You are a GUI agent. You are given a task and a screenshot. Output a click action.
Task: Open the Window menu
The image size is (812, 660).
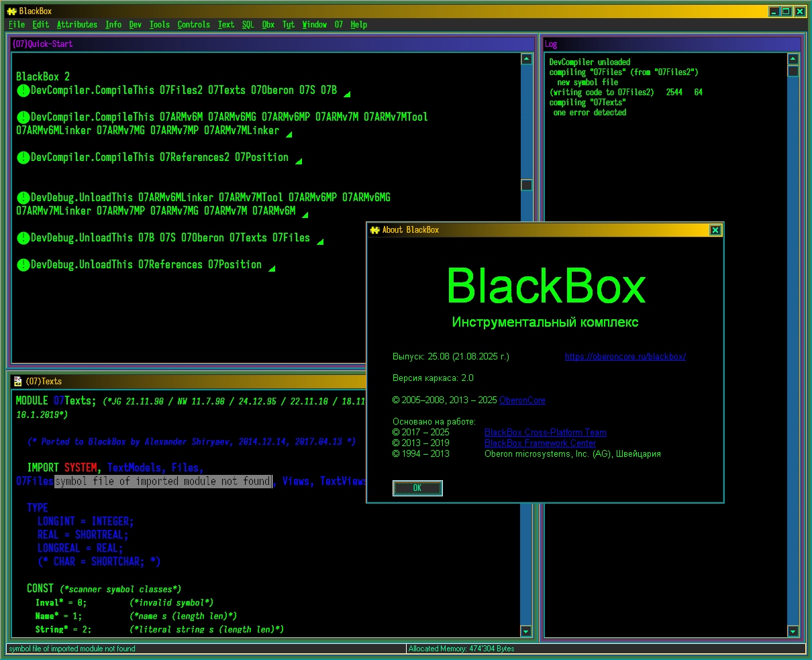tap(314, 25)
